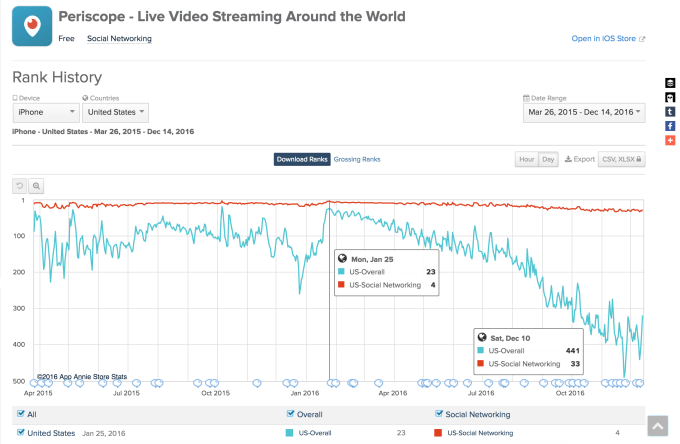The width and height of the screenshot is (680, 444).
Task: Uncheck the Social Networking category checkbox
Action: click(439, 414)
